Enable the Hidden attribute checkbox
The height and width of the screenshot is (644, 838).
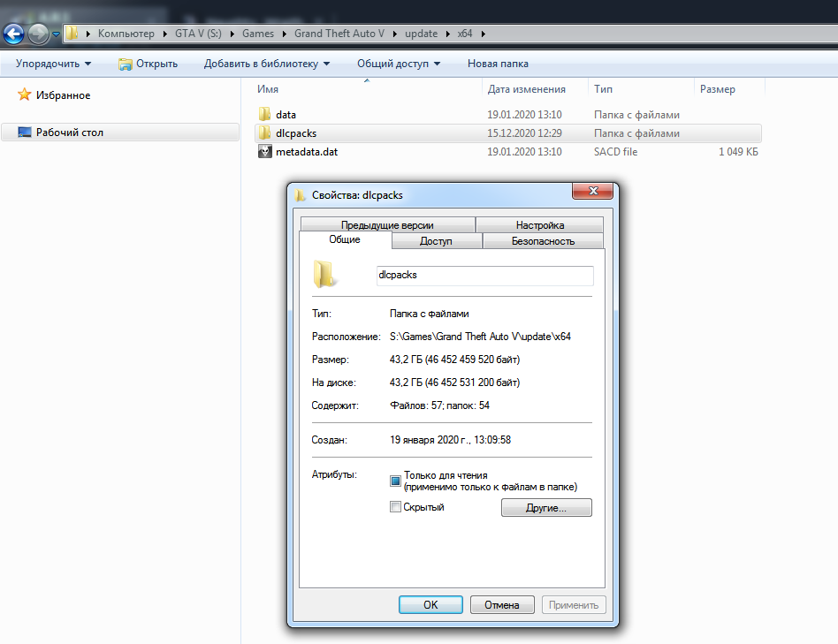pyautogui.click(x=395, y=507)
